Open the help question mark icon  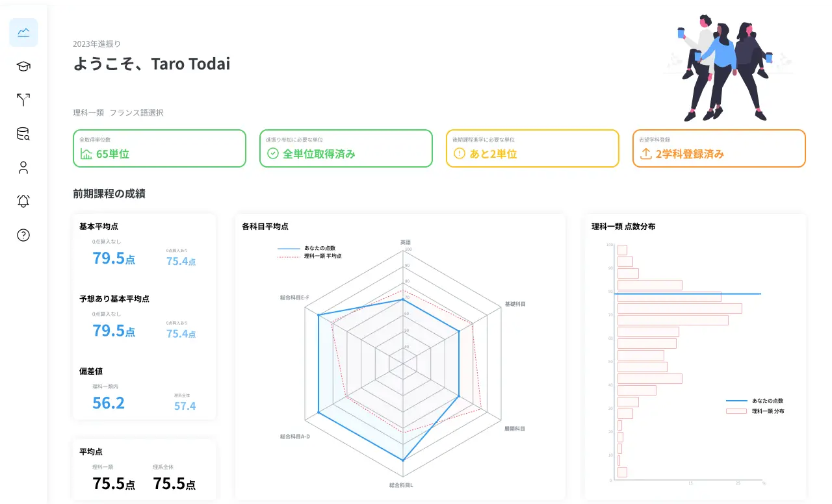(23, 235)
